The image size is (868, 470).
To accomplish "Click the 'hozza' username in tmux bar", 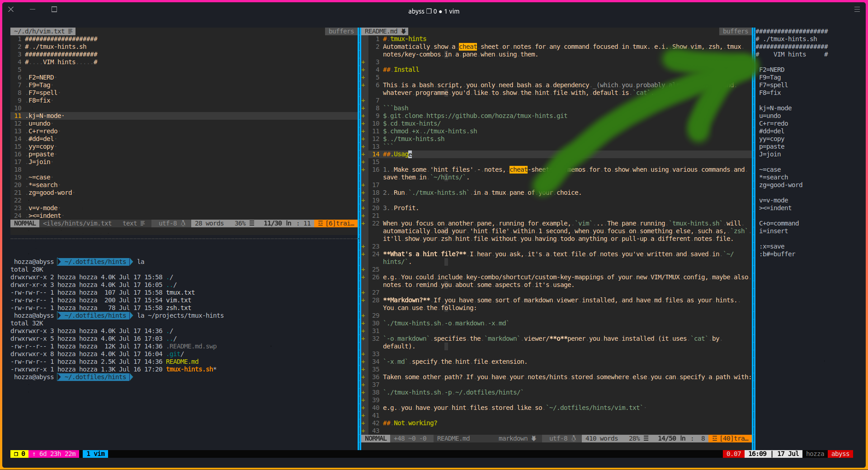I will point(815,454).
